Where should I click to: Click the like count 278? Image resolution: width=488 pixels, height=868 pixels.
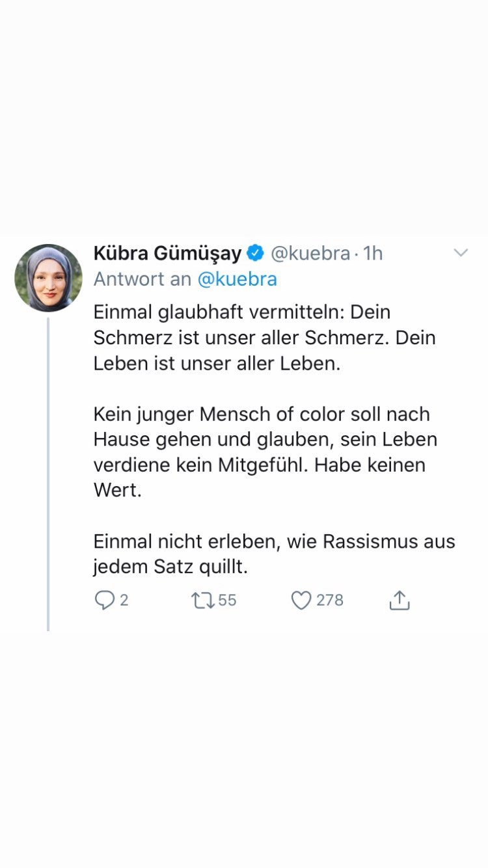(x=329, y=600)
